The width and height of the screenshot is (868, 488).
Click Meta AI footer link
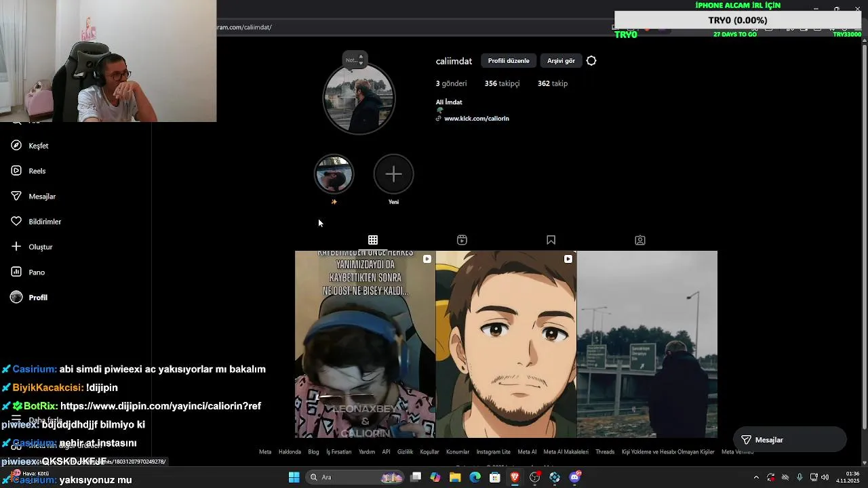pos(527,452)
